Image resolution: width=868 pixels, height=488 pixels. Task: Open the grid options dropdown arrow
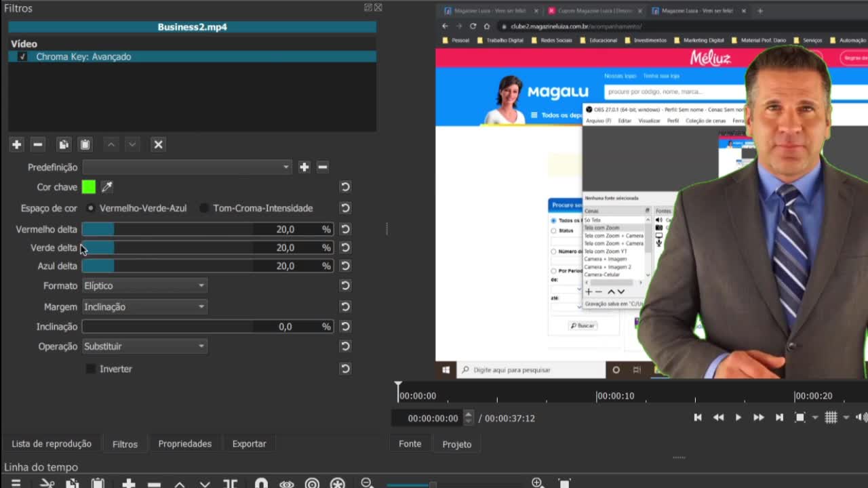pyautogui.click(x=846, y=418)
